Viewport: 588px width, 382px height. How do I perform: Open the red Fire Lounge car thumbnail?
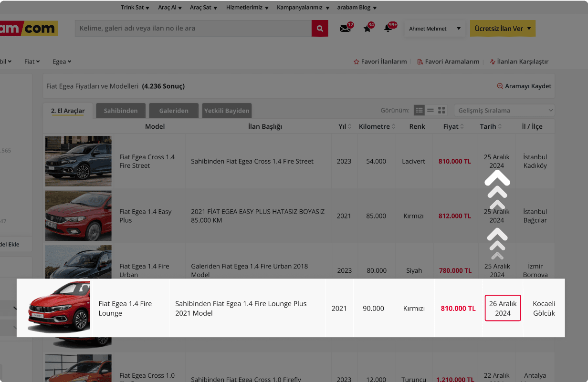pos(59,307)
